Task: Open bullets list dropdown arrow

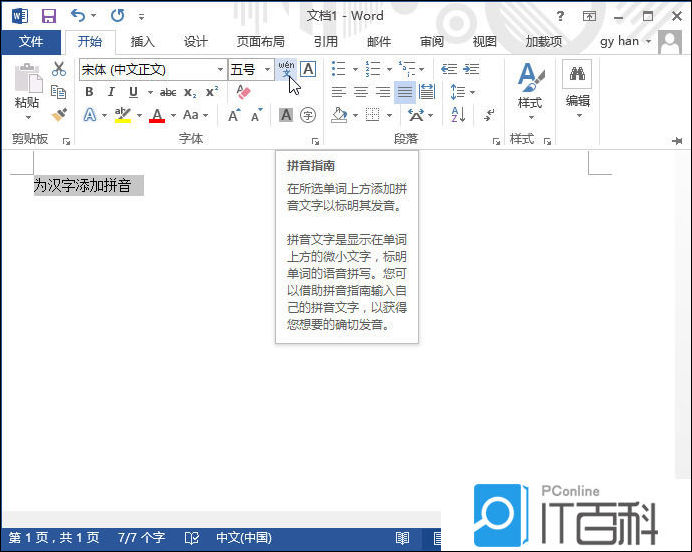Action: 355,69
